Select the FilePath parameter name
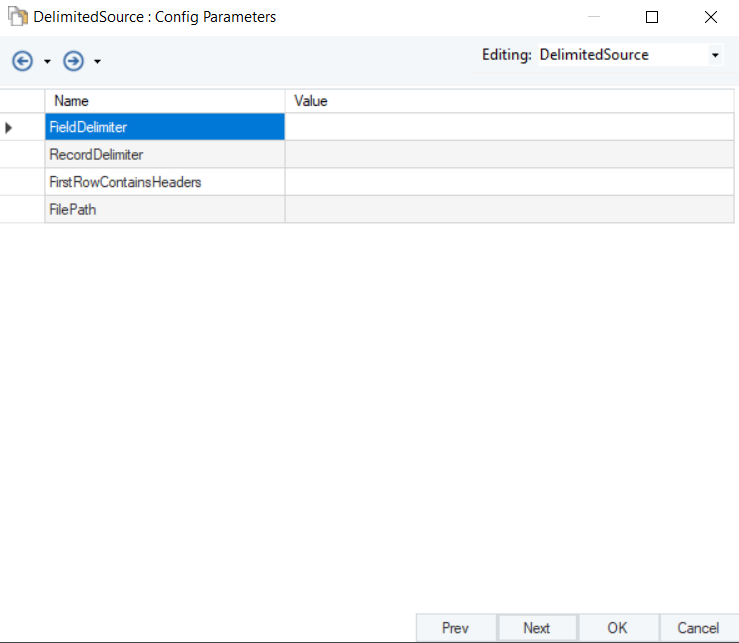 click(165, 210)
